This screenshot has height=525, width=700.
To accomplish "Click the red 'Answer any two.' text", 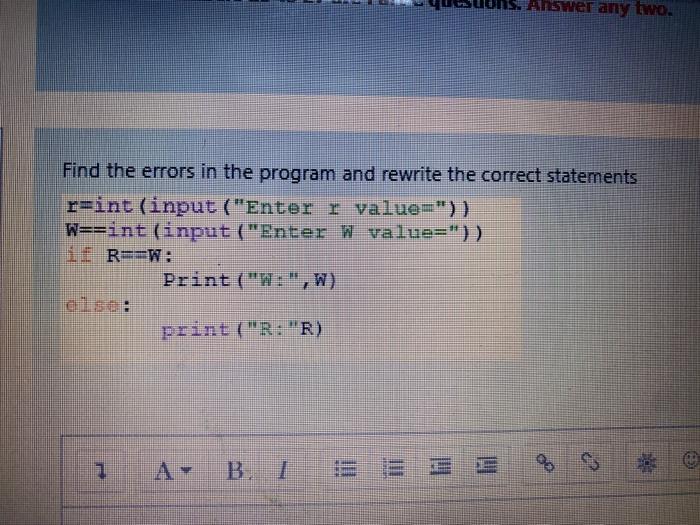I will pos(600,7).
